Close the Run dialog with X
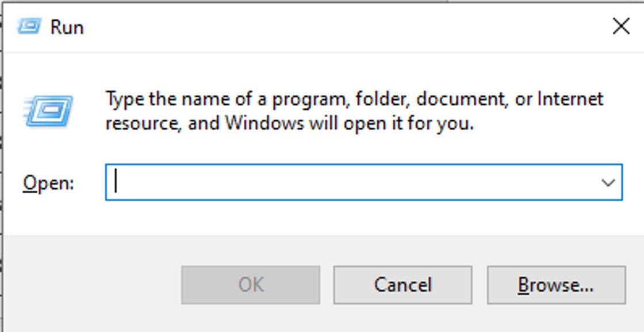The height and width of the screenshot is (332, 644). click(x=621, y=26)
